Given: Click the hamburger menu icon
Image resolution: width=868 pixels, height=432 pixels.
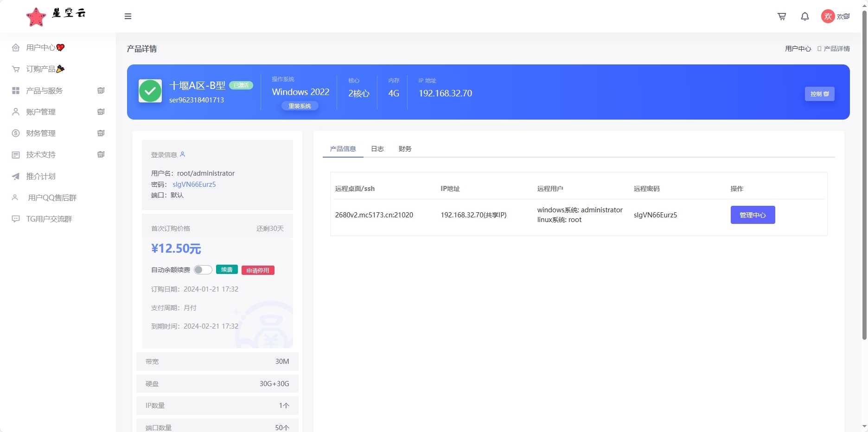Looking at the screenshot, I should pyautogui.click(x=128, y=16).
